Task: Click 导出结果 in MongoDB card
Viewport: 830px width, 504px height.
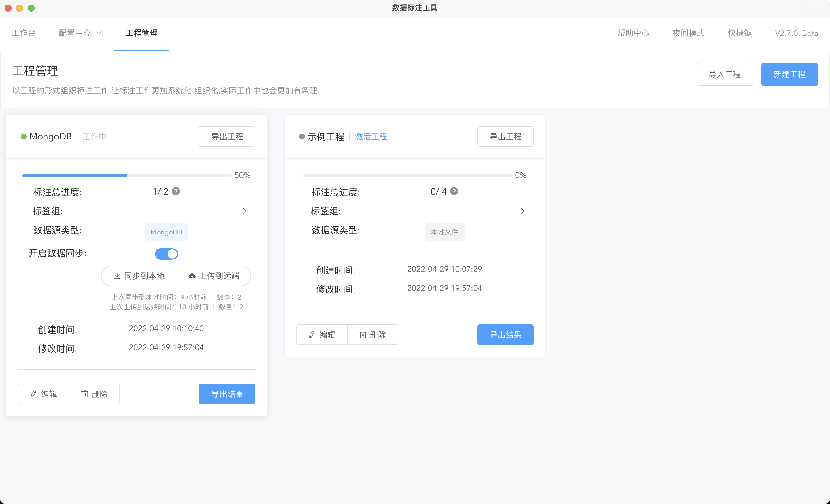Action: [x=227, y=394]
